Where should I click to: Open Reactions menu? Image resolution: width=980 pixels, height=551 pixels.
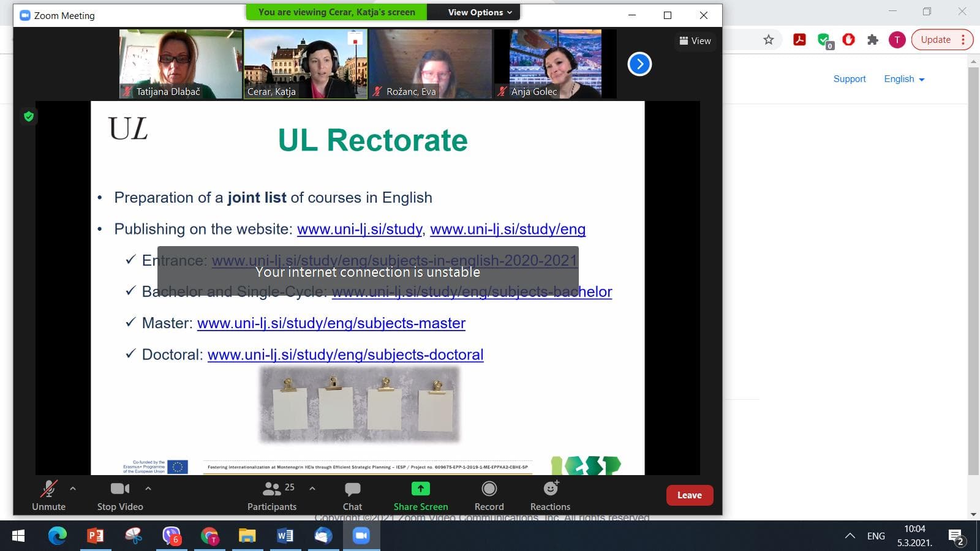(550, 495)
